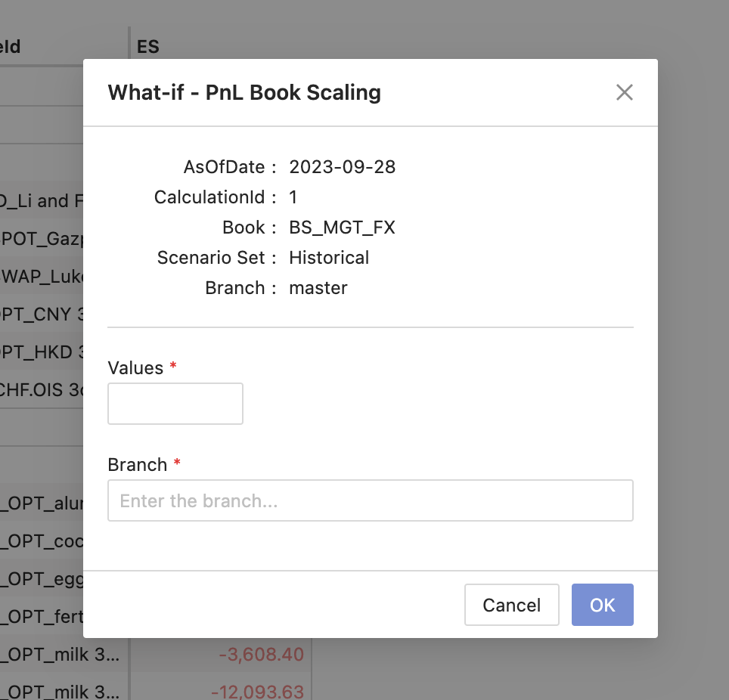Click the red Values required asterisk
The height and width of the screenshot is (700, 729).
[172, 367]
